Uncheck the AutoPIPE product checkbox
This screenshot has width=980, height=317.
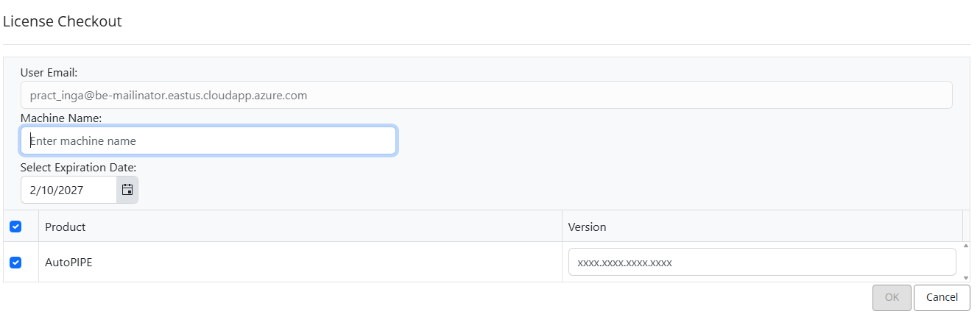[15, 262]
